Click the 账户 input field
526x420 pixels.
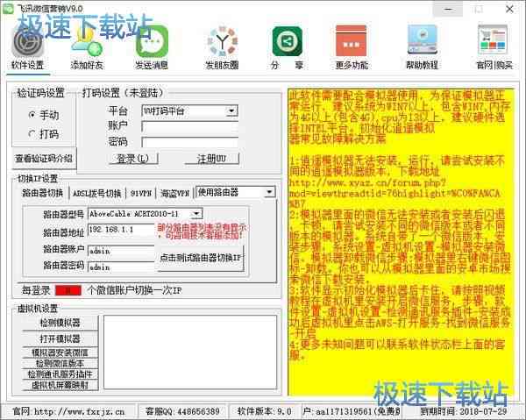point(190,127)
